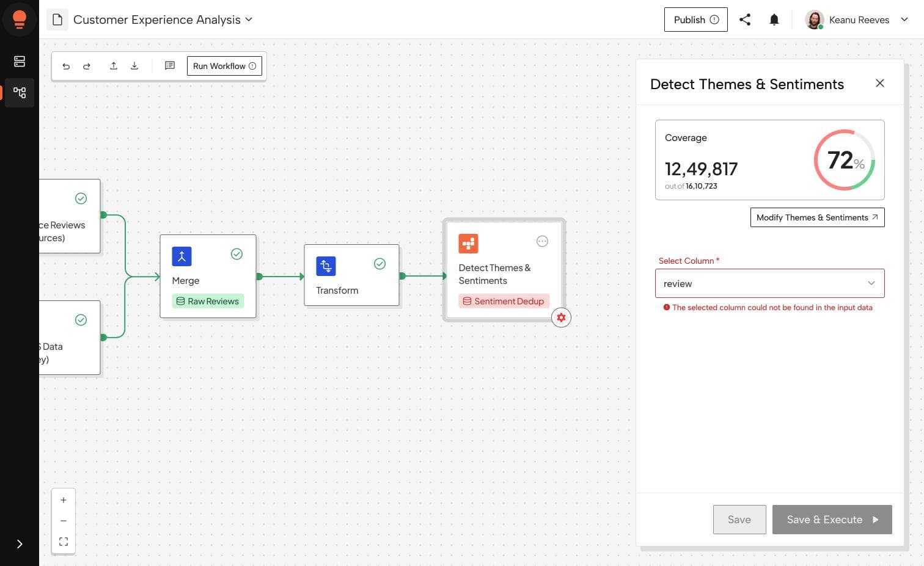Screen dimensions: 924x566
Task: Select the Raw Reviews dataset tag
Action: tap(208, 301)
